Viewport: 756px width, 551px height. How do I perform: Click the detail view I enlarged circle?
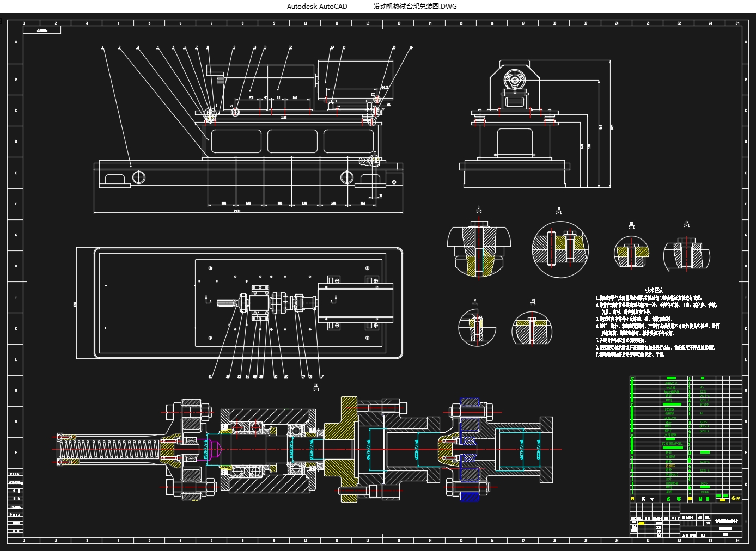(x=479, y=248)
